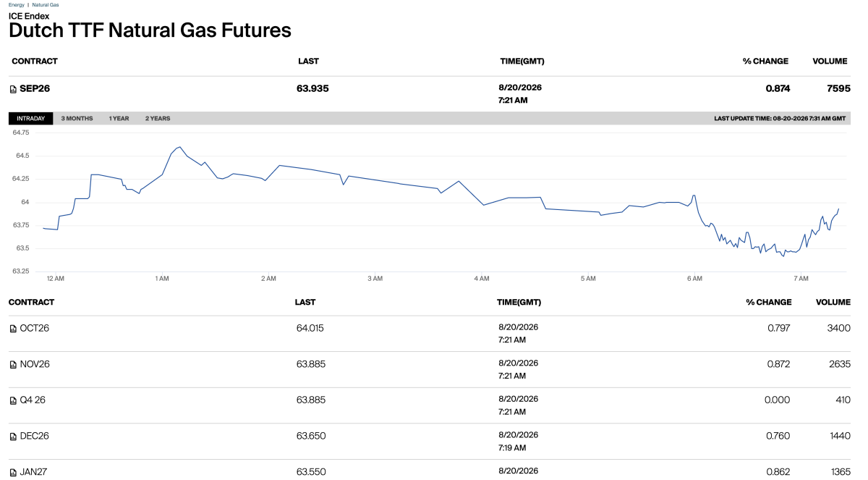This screenshot has width=868, height=480.
Task: Open the NOV26 contract link
Action: tap(35, 364)
